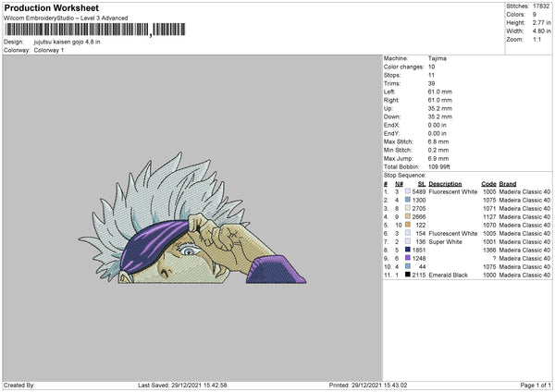
Task: Click the barcode under the worksheet title
Action: pyautogui.click(x=95, y=30)
